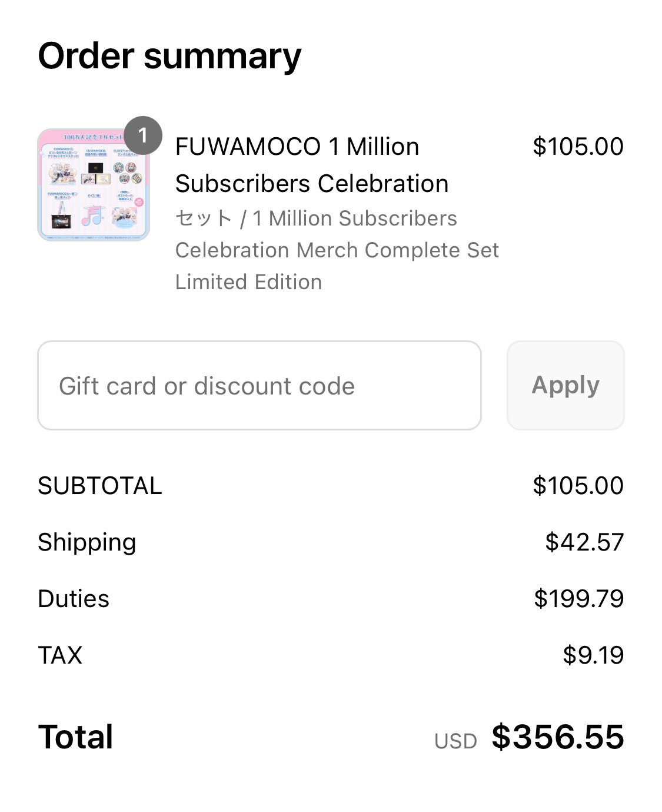Click the shipping cost $42.57
662x812 pixels.
click(x=584, y=542)
